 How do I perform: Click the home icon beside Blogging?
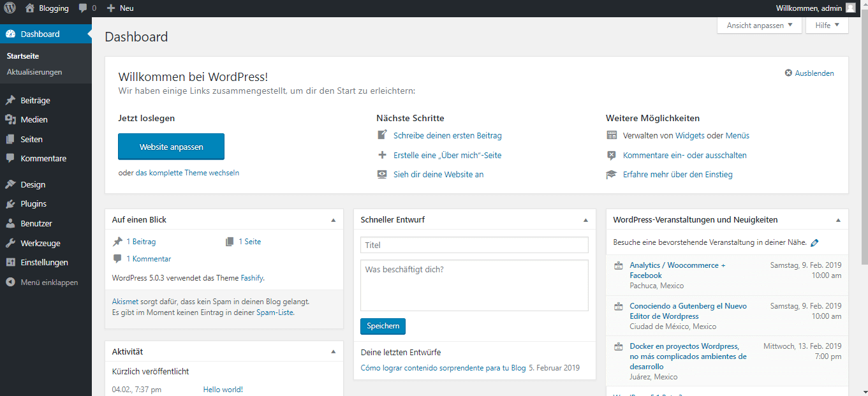click(30, 8)
